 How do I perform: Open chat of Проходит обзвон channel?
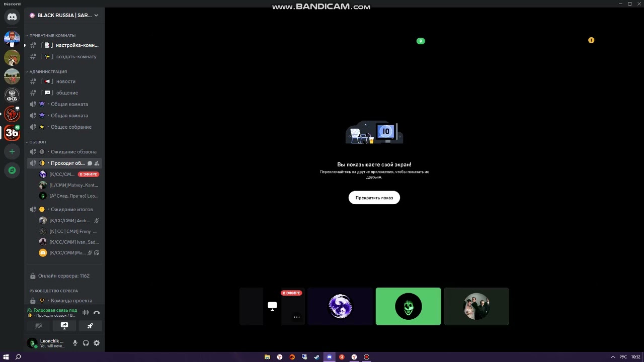tap(90, 163)
